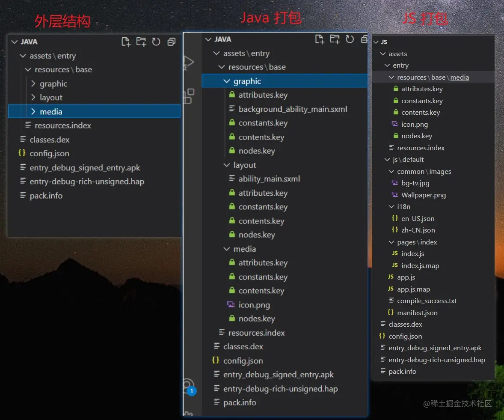The image size is (504, 420).
Task: Open config.json in JS panel
Action: point(405,336)
